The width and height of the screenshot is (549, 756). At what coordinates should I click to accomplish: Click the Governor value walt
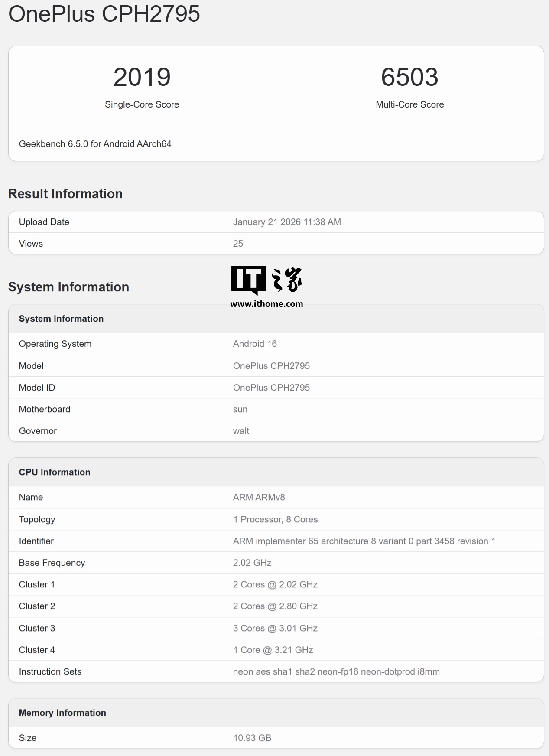coord(241,431)
